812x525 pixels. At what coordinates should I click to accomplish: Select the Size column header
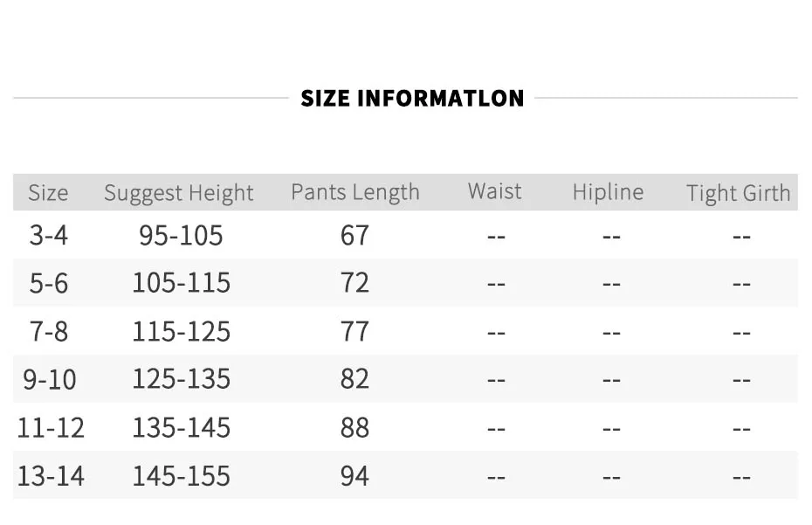click(x=48, y=192)
